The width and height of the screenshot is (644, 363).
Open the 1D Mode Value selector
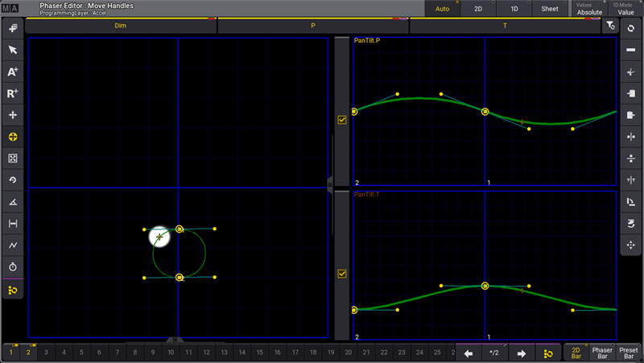pyautogui.click(x=625, y=9)
